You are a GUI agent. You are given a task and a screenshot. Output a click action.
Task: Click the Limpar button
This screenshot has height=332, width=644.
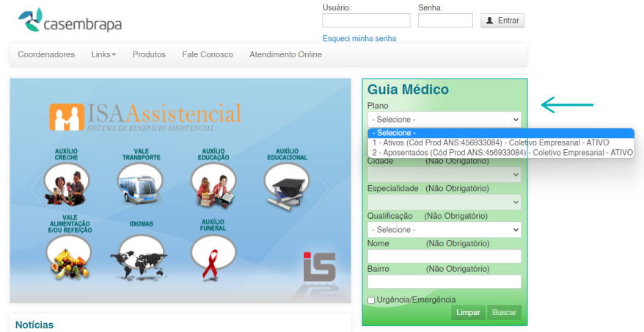(468, 312)
